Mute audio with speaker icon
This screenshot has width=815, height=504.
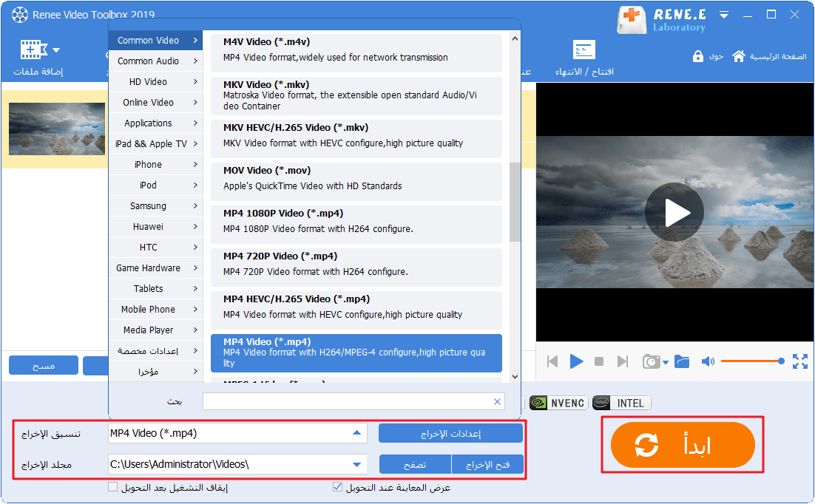(708, 361)
